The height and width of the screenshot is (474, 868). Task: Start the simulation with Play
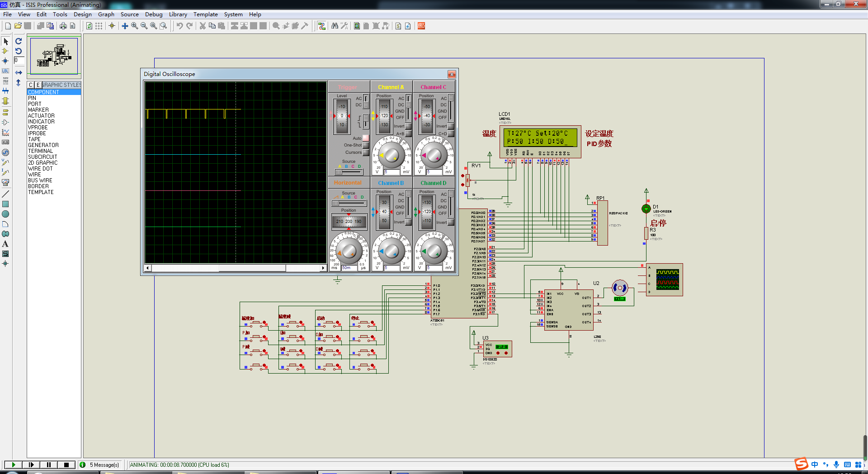coord(14,465)
